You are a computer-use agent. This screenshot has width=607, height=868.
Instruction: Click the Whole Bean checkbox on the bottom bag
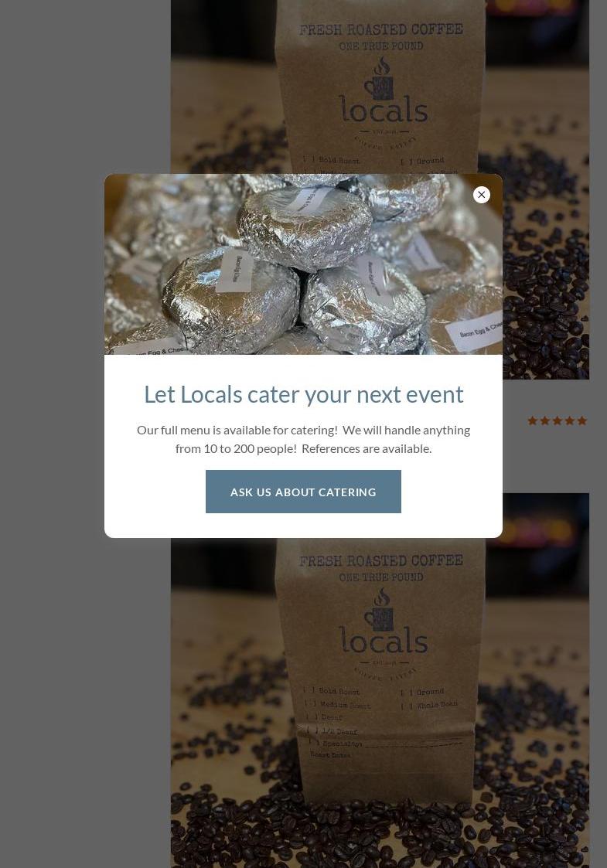click(407, 705)
